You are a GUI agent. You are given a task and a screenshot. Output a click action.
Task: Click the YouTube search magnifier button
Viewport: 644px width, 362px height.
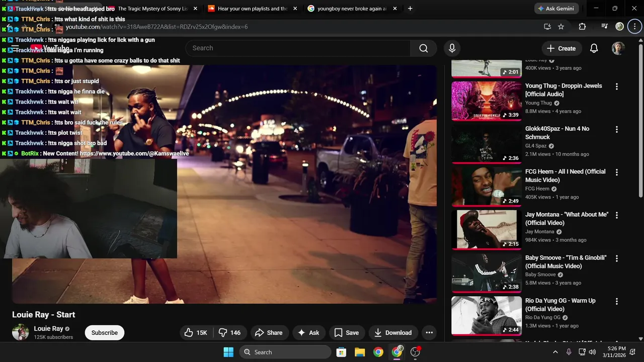click(x=424, y=48)
